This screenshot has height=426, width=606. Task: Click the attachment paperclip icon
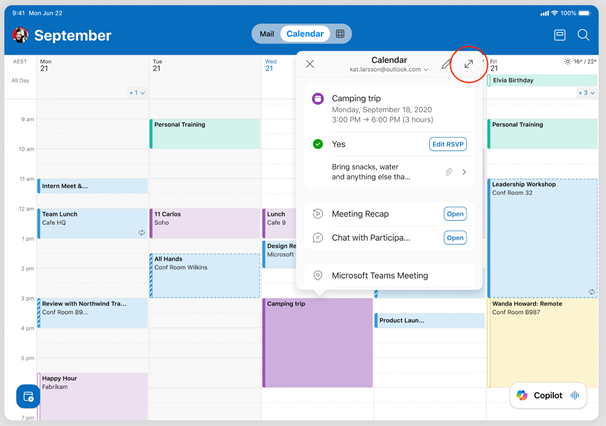(x=449, y=172)
